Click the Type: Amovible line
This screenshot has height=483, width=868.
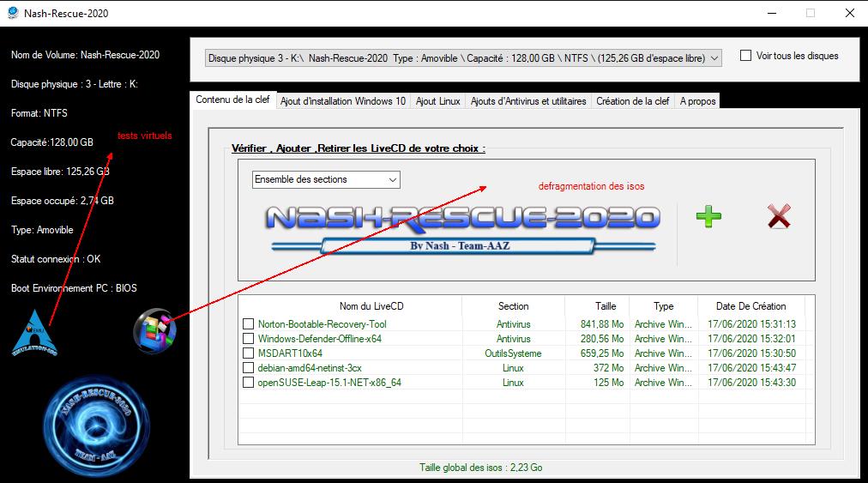(x=42, y=230)
